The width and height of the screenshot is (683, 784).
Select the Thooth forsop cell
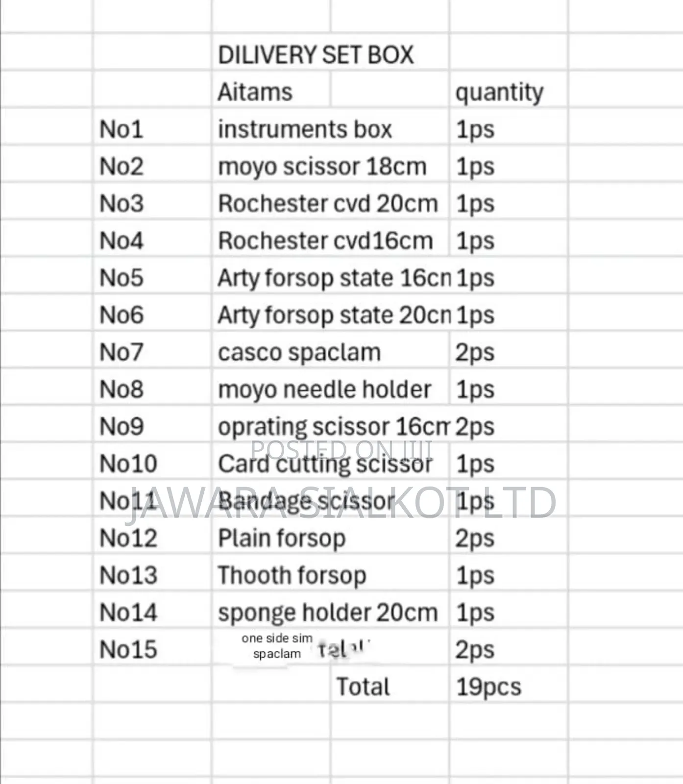point(331,574)
